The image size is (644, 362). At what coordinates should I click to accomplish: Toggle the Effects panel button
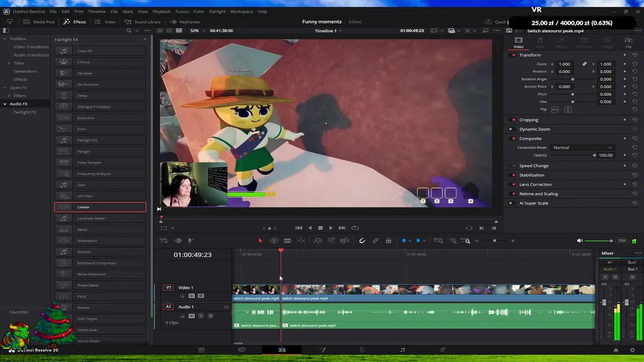74,22
